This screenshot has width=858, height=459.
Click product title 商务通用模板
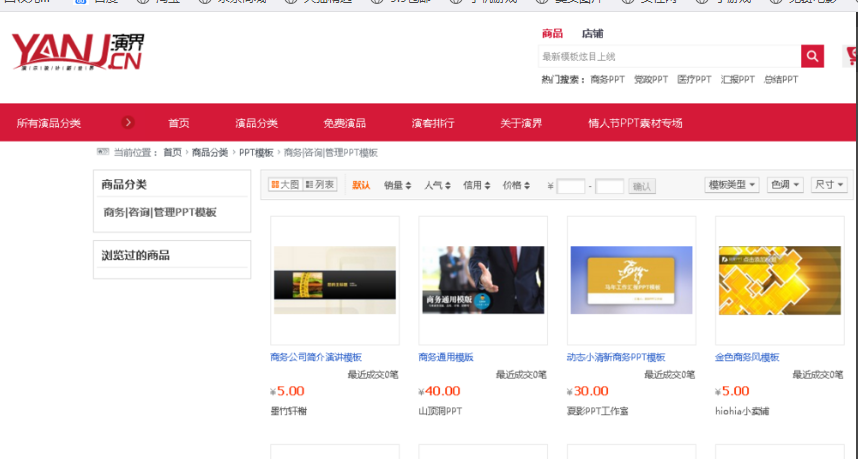click(445, 357)
